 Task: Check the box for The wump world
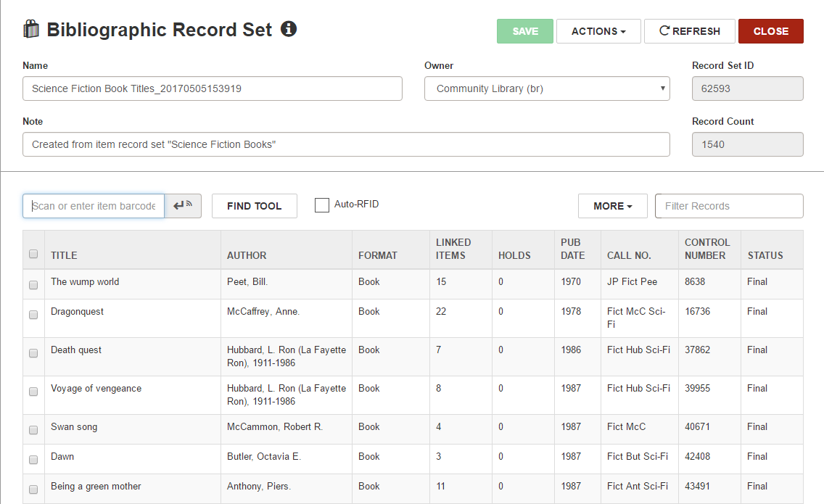tap(33, 285)
